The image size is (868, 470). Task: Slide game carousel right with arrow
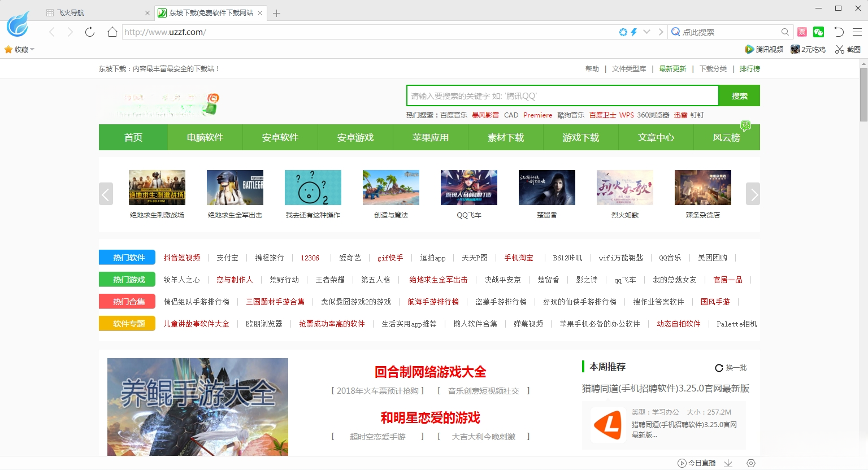click(753, 194)
